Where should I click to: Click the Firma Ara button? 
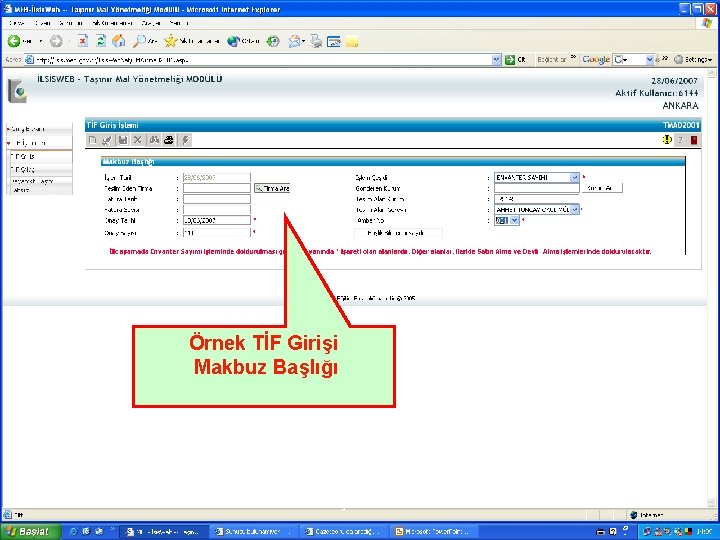coord(272,188)
